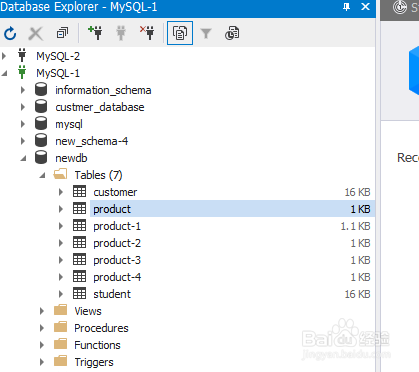Click the 1.1 KB size value

tap(355, 226)
